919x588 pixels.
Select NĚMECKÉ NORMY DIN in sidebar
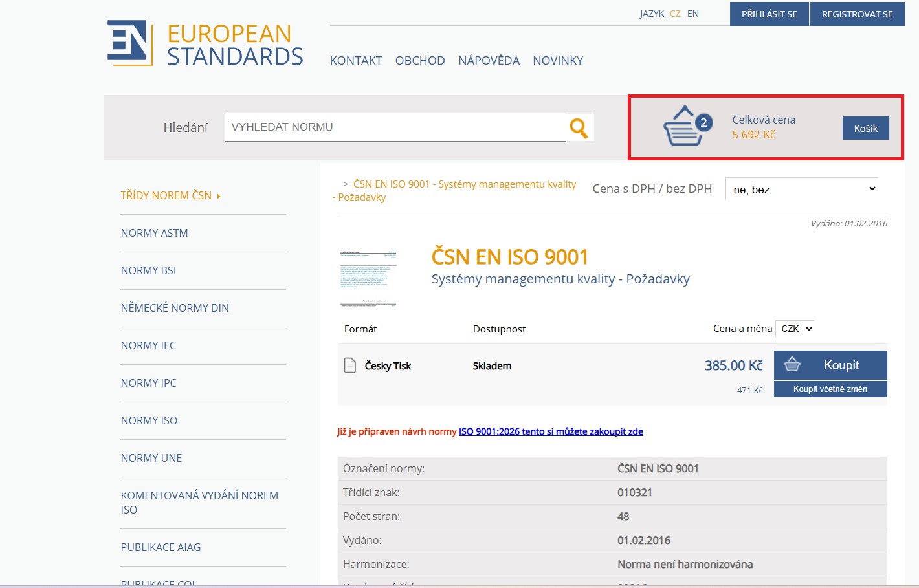[x=175, y=308]
